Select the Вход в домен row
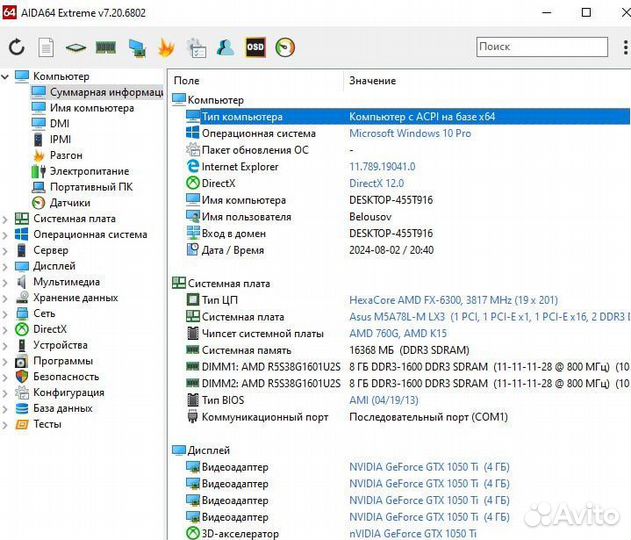 408,233
